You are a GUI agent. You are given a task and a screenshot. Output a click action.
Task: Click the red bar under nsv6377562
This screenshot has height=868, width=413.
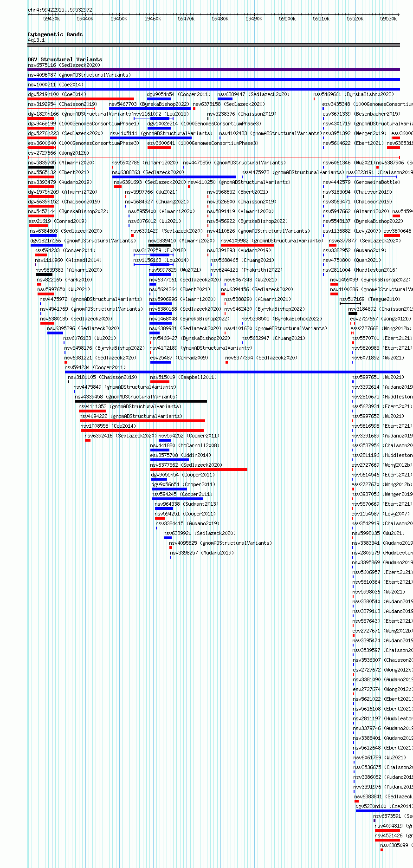pos(199,470)
